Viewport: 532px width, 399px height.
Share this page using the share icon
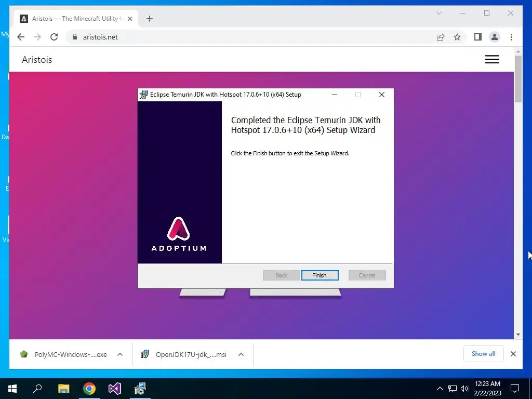click(x=441, y=37)
